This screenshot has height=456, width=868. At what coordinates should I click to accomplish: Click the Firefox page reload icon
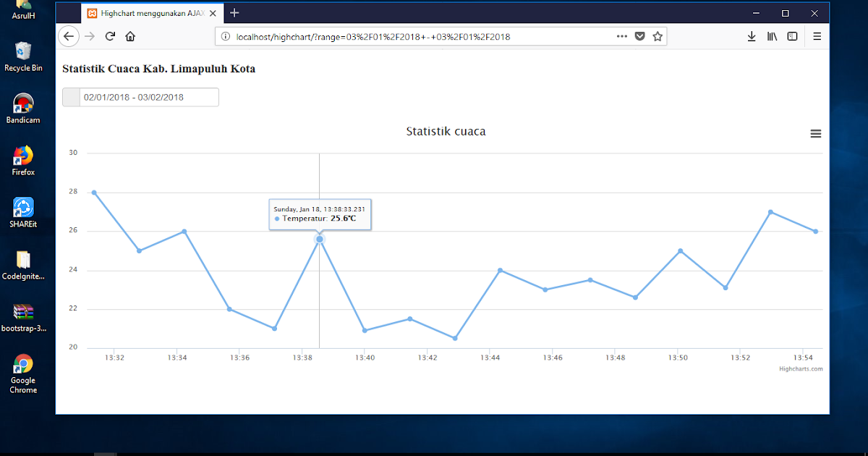(x=110, y=35)
